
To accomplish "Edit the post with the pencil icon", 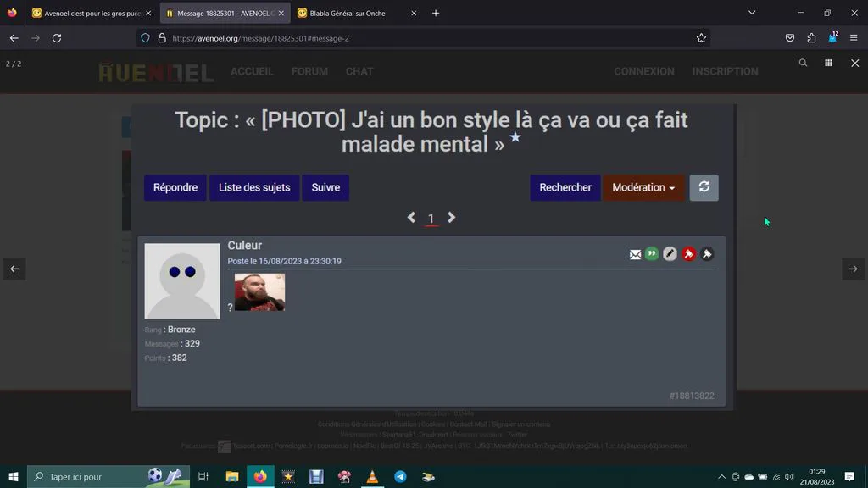I will [x=670, y=254].
